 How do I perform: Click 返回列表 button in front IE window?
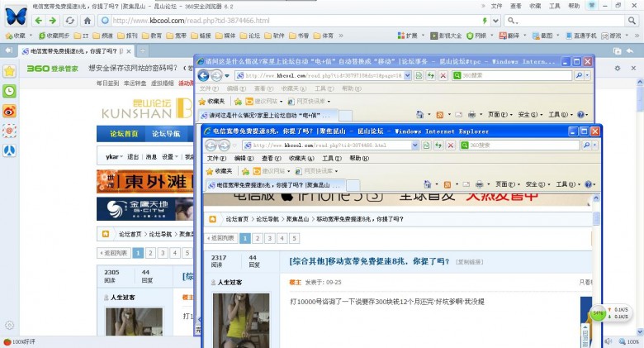pyautogui.click(x=220, y=238)
